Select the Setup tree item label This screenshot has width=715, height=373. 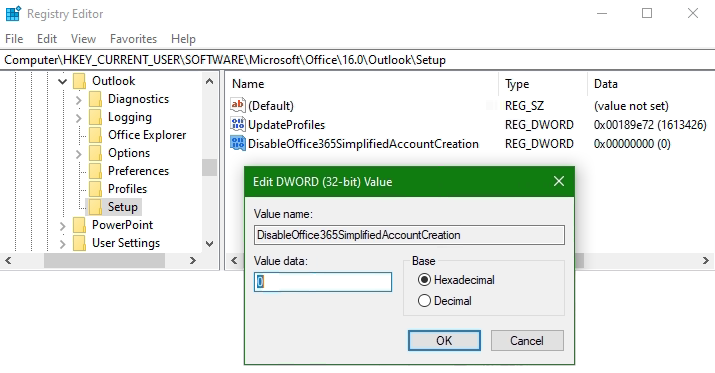pyautogui.click(x=123, y=207)
